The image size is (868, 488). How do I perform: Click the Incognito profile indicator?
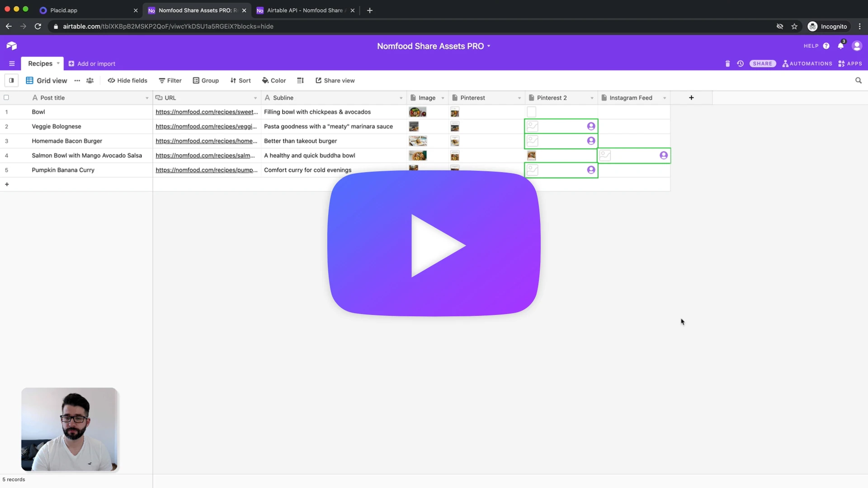(x=827, y=27)
